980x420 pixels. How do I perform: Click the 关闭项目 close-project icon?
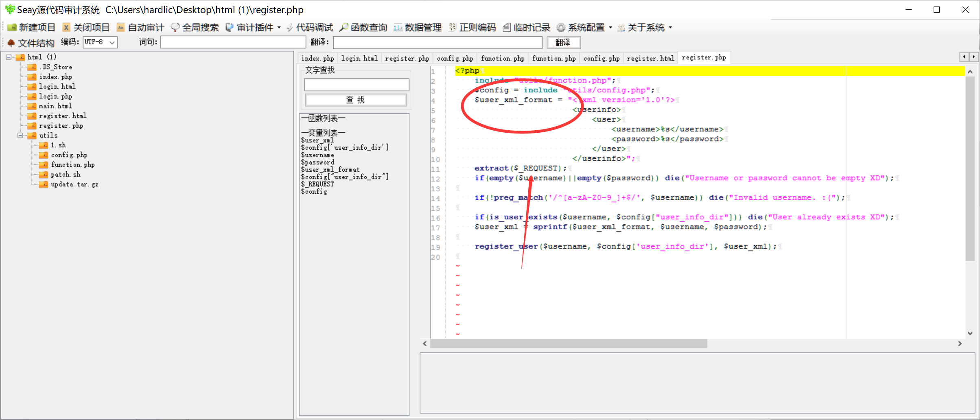pos(66,28)
